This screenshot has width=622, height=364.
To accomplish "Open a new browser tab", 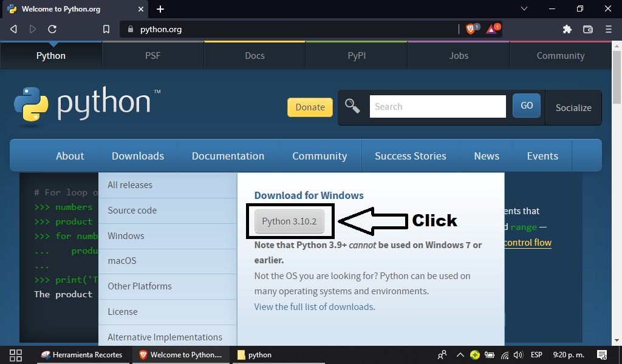I will pos(160,9).
